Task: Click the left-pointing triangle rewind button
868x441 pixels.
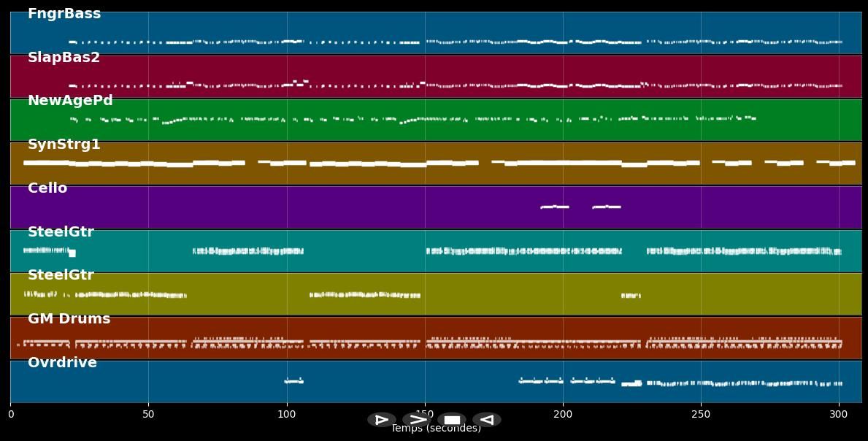Action: (487, 420)
